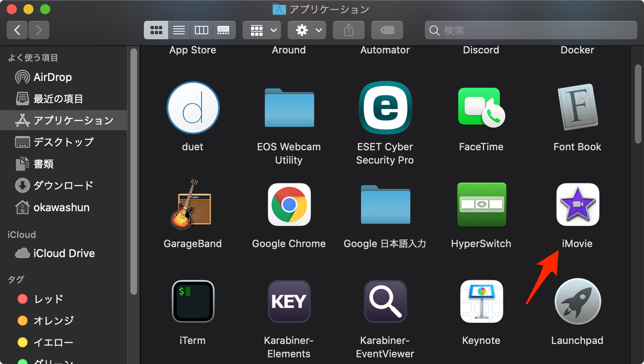Open the group-by arrangement dropdown
The width and height of the screenshot is (644, 364).
tap(261, 30)
